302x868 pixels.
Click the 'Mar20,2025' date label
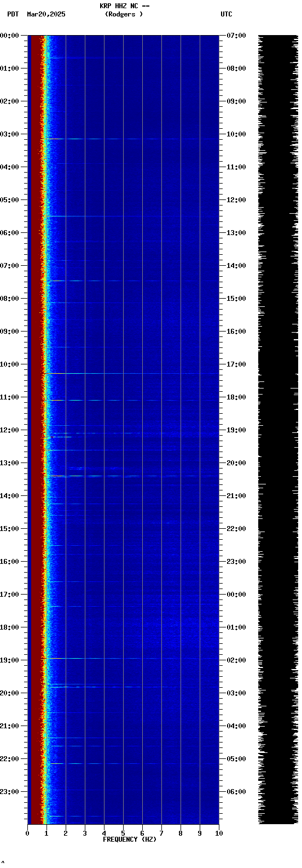tap(46, 14)
